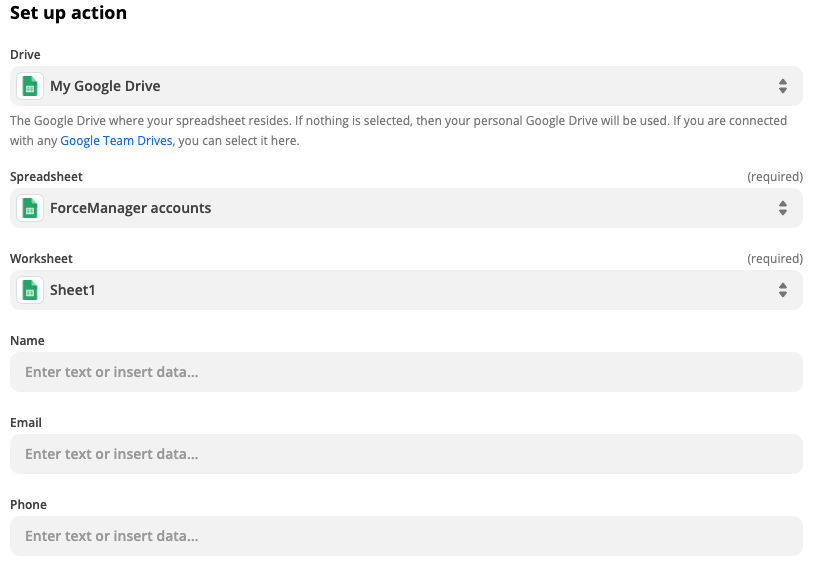
Task: Click the Worksheet field label
Action: pos(41,259)
